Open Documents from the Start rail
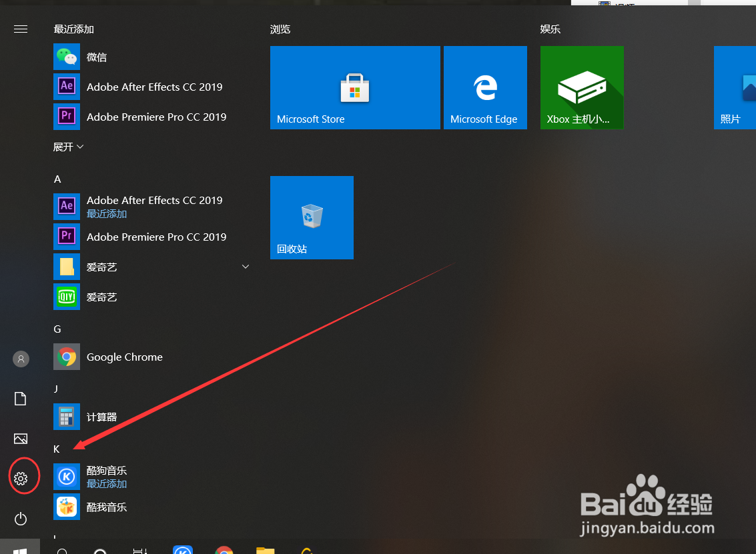This screenshot has height=554, width=756. 20,399
